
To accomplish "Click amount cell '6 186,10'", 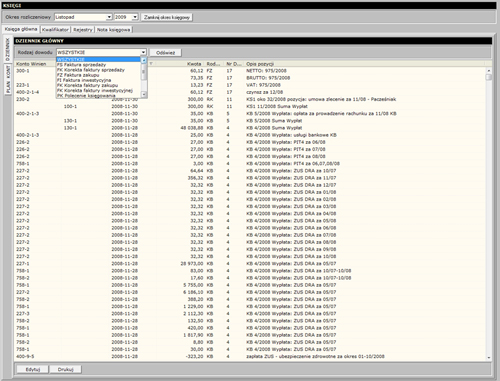I will tap(193, 292).
